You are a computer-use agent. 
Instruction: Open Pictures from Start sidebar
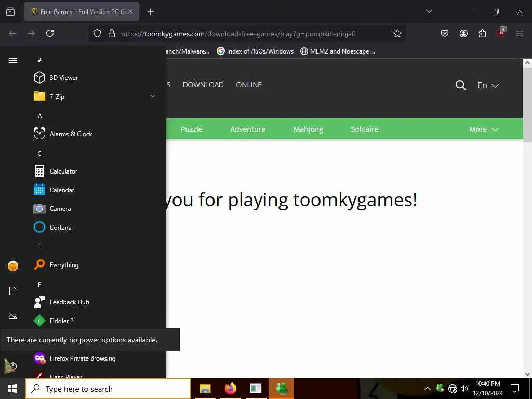pos(13,316)
